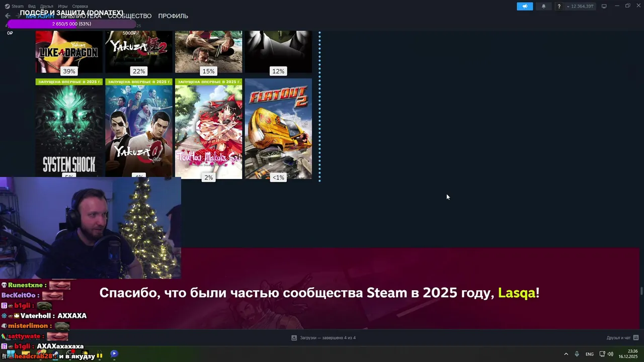Open the Like a Dragon cover
The width and height of the screenshot is (644, 362).
point(69,51)
